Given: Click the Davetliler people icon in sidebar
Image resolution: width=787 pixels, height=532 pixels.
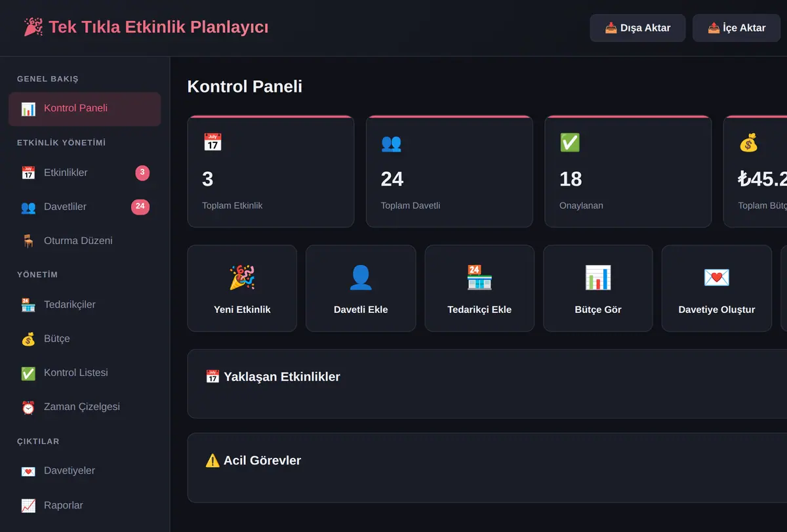Looking at the screenshot, I should 28,207.
